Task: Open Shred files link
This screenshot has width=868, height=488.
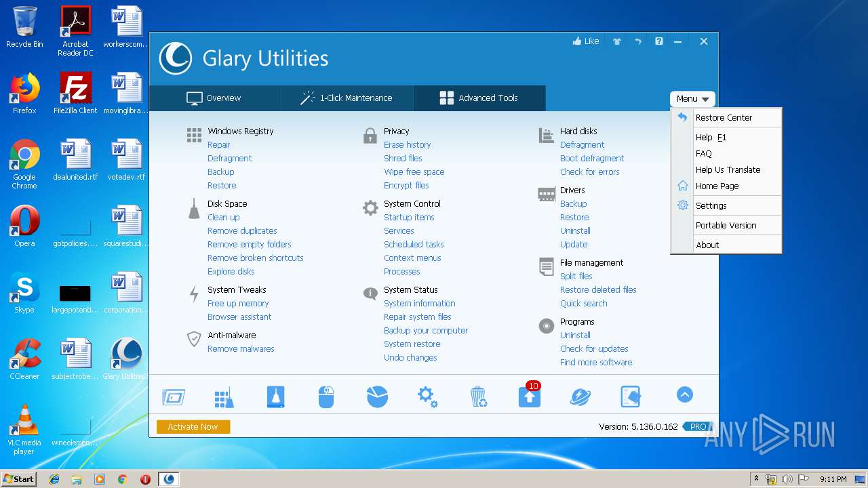Action: [x=403, y=159]
